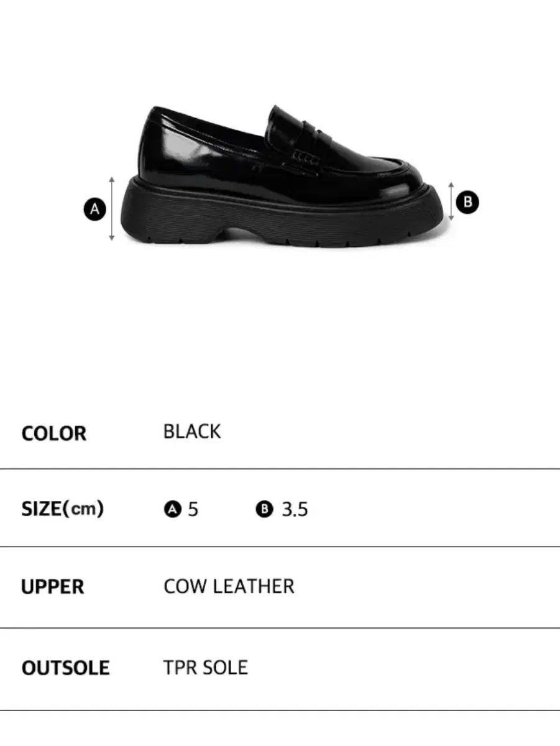Image resolution: width=560 pixels, height=746 pixels.
Task: Click the OUTSOLE label
Action: coord(65,668)
